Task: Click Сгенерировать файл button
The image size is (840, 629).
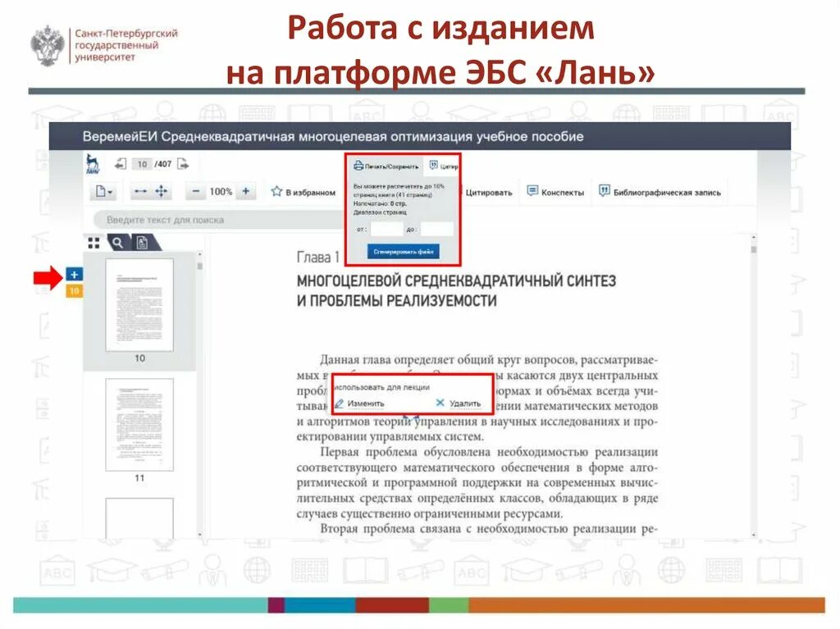Action: point(404,251)
